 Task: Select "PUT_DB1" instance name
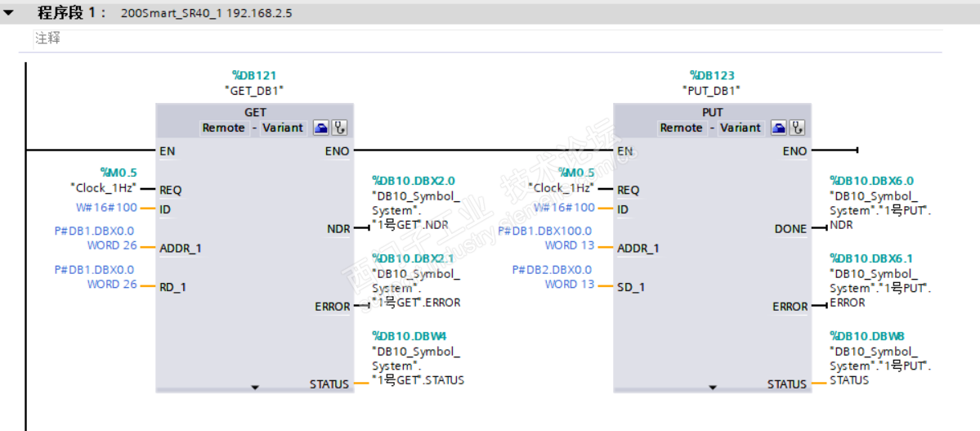click(x=713, y=90)
